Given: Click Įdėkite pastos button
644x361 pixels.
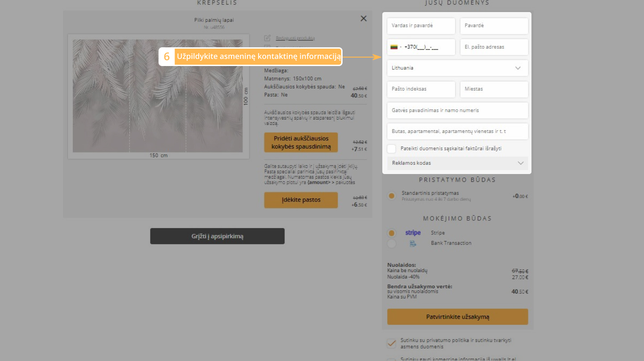Looking at the screenshot, I should (301, 200).
